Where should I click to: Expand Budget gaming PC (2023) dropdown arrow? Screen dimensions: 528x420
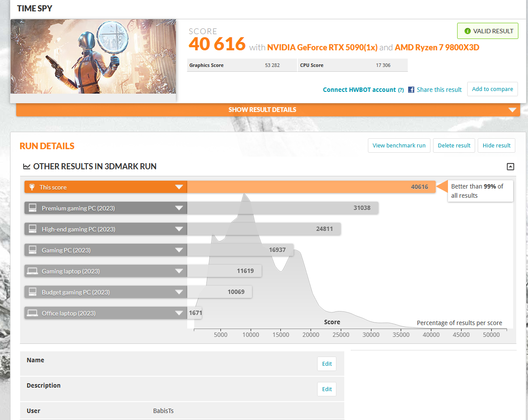pyautogui.click(x=178, y=292)
